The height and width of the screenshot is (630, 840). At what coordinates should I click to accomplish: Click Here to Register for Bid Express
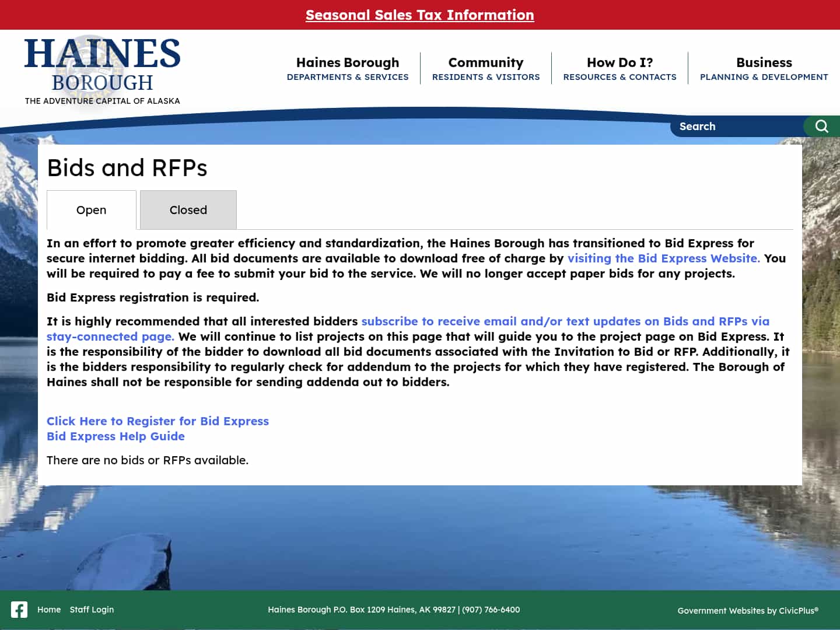158,421
